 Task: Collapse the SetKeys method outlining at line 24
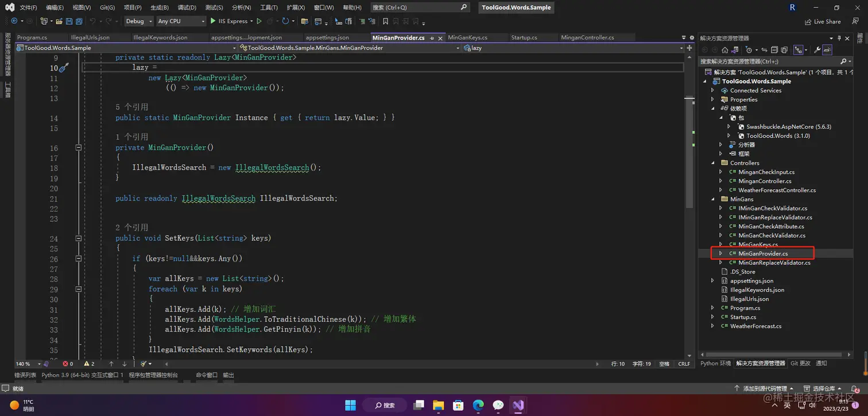pos(79,238)
